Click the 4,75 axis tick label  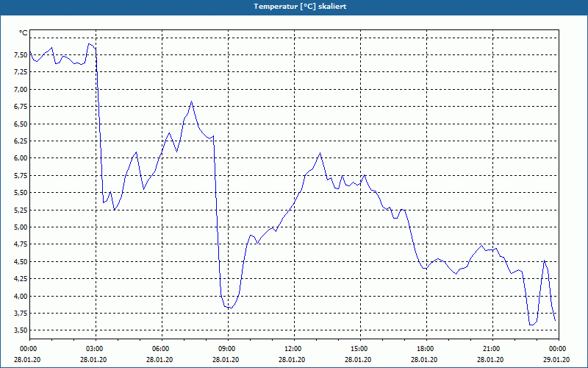click(21, 244)
